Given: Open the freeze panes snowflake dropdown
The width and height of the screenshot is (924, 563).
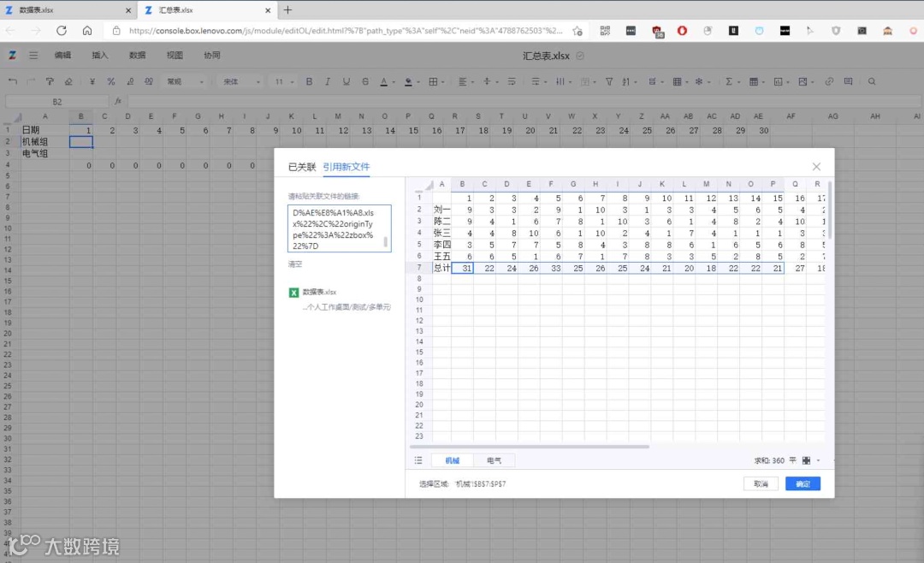Looking at the screenshot, I should pyautogui.click(x=702, y=81).
